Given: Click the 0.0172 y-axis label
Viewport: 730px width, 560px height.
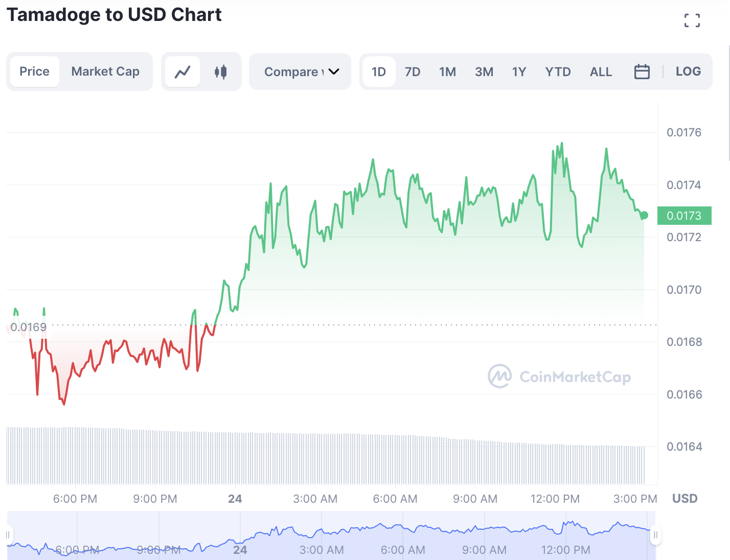Looking at the screenshot, I should pos(684,237).
